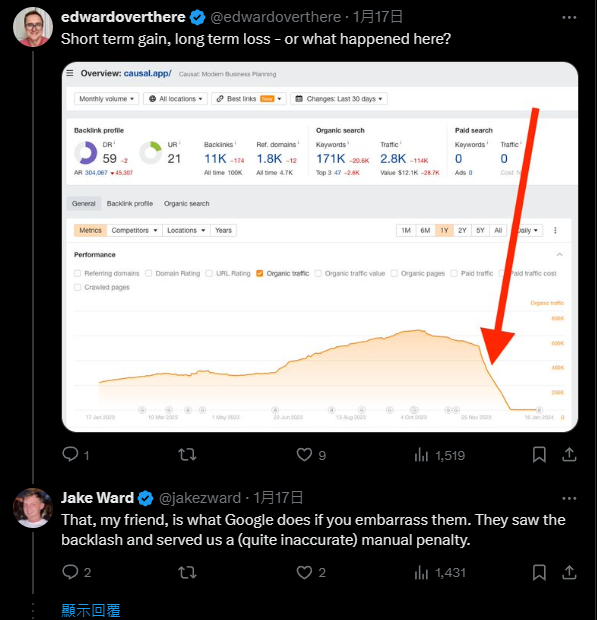Screen dimensions: 597x620
Task: Open the causal.app/ link
Action: [147, 73]
